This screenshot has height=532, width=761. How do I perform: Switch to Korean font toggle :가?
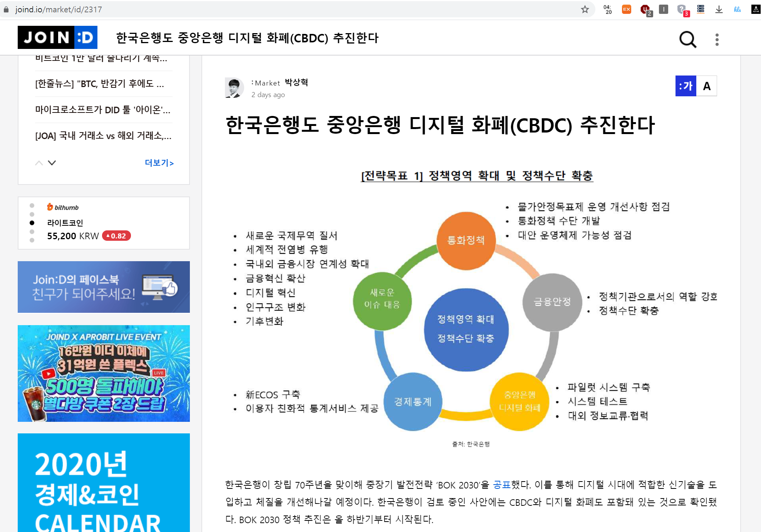coord(686,86)
